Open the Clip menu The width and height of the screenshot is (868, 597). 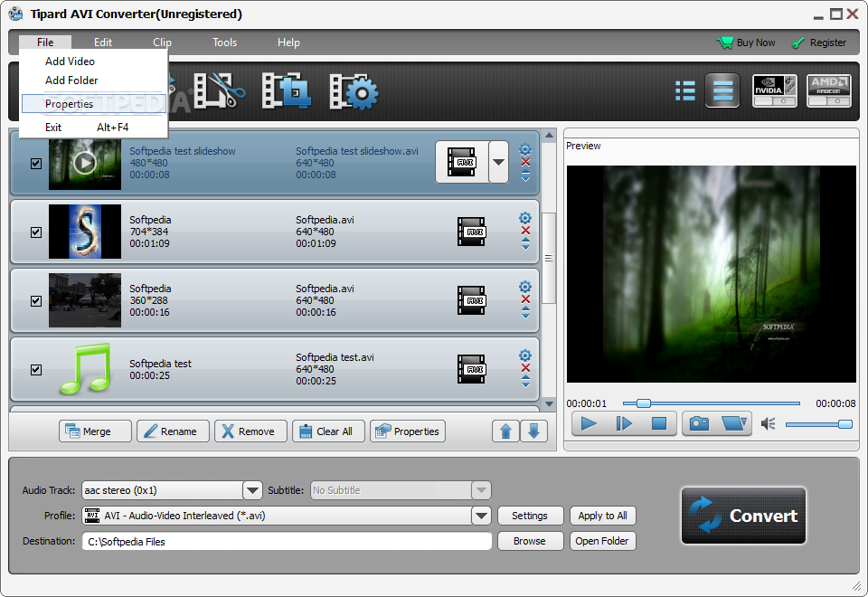coord(162,43)
